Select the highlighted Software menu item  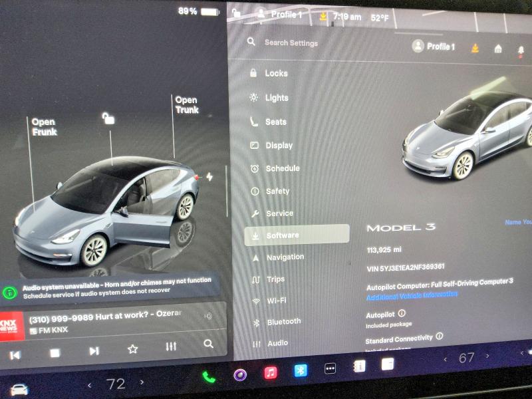click(297, 235)
